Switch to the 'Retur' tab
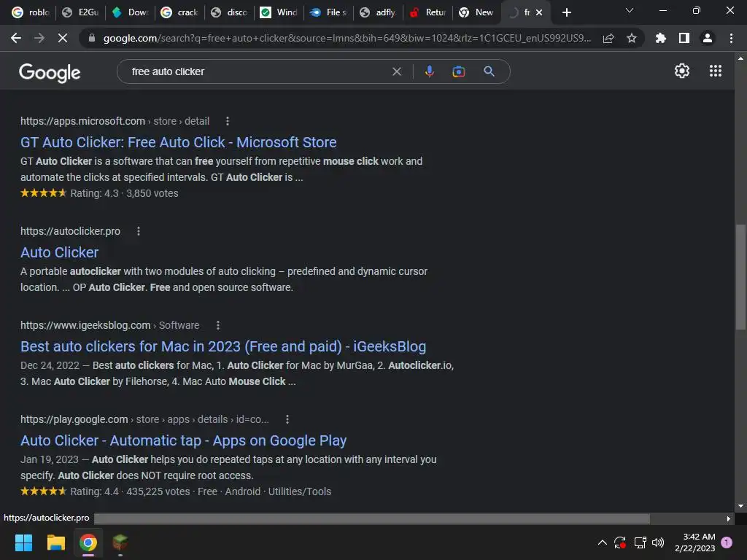This screenshot has width=747, height=560. pos(427,12)
